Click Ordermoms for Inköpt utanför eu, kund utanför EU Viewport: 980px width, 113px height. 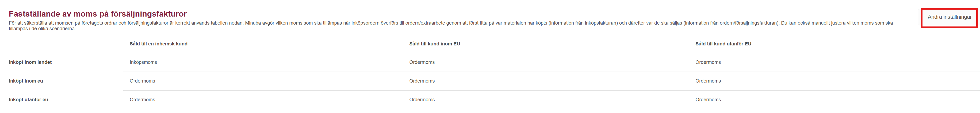tap(708, 100)
